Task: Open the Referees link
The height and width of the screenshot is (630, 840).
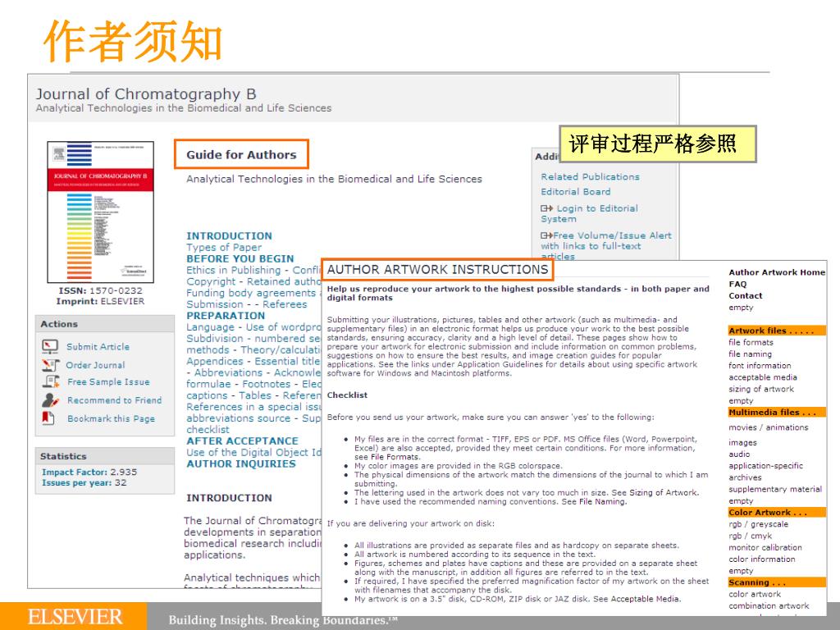Action: coord(285,304)
